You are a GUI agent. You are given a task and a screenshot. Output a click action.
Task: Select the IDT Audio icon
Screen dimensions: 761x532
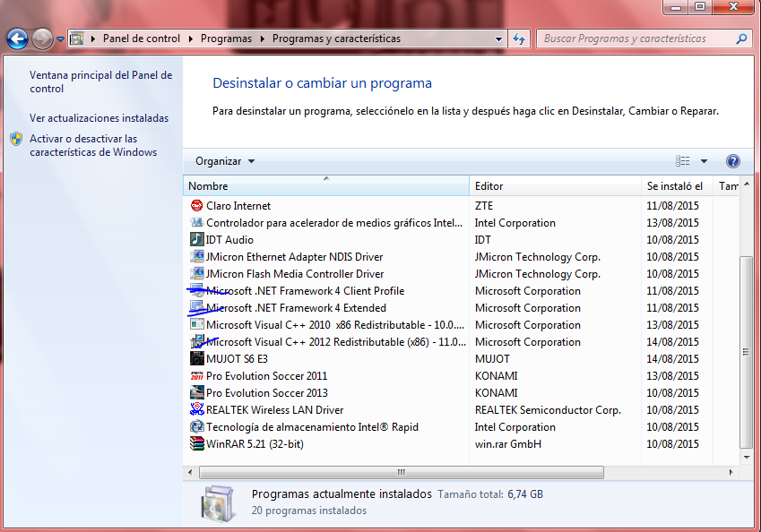(x=197, y=240)
